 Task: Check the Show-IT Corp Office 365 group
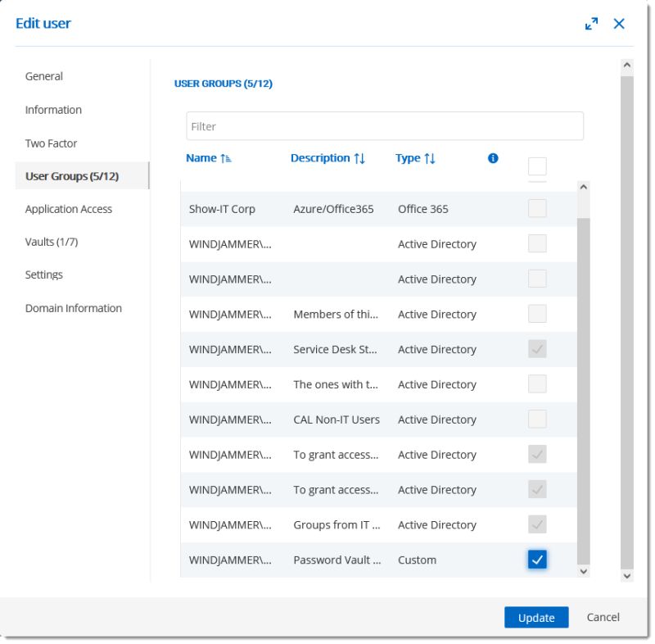coord(539,208)
